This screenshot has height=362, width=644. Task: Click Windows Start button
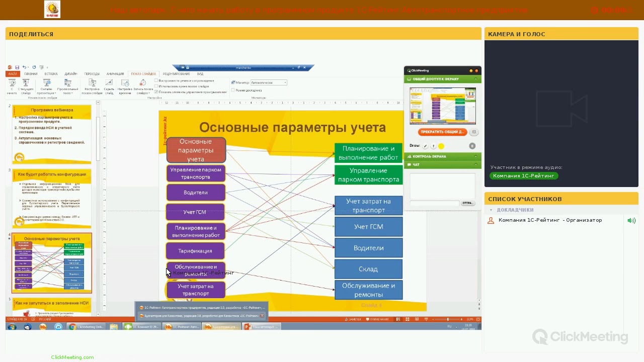point(12,327)
